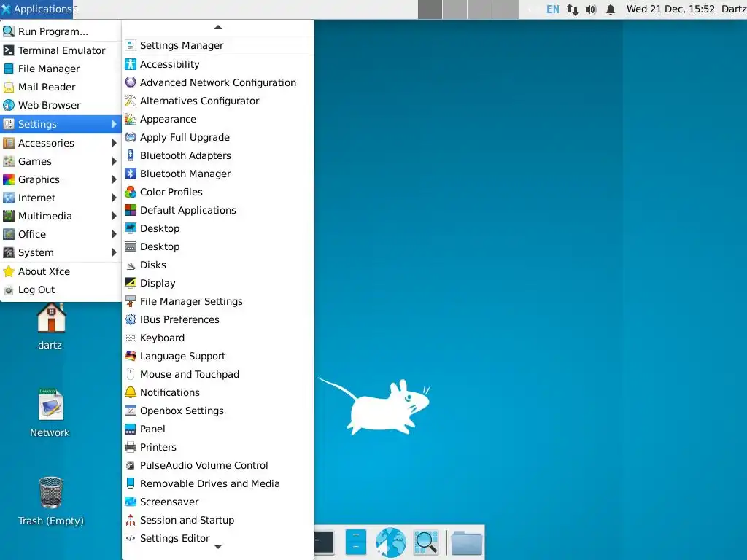Open Color Profiles icon
Image resolution: width=747 pixels, height=560 pixels.
click(x=131, y=192)
